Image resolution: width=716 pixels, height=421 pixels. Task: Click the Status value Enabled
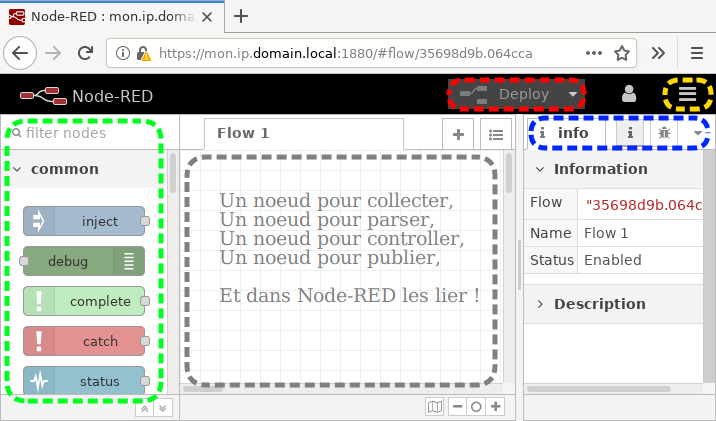tap(613, 260)
